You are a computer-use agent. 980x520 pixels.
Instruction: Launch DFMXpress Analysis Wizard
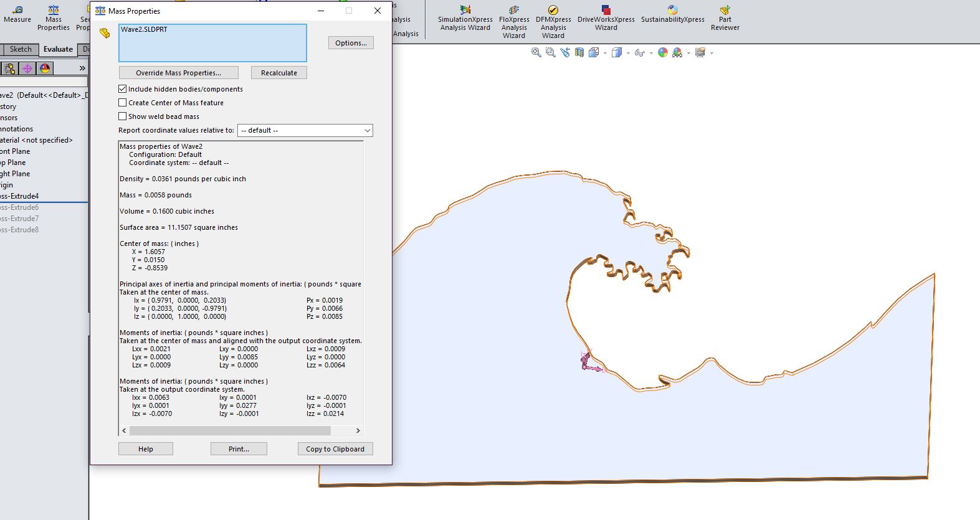(553, 22)
